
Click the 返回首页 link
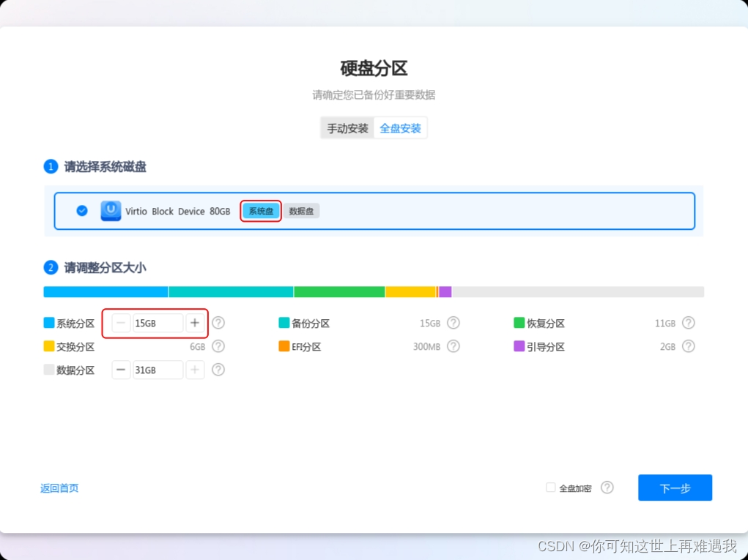(59, 488)
